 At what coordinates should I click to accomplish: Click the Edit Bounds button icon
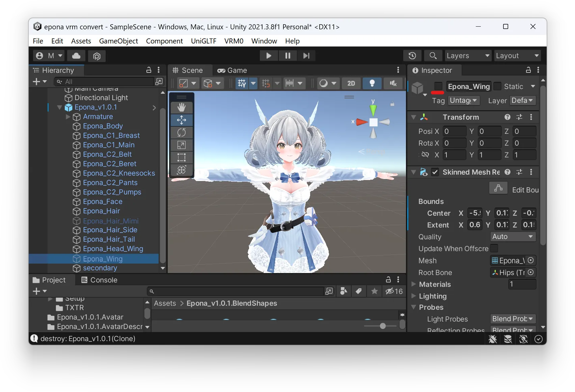498,188
